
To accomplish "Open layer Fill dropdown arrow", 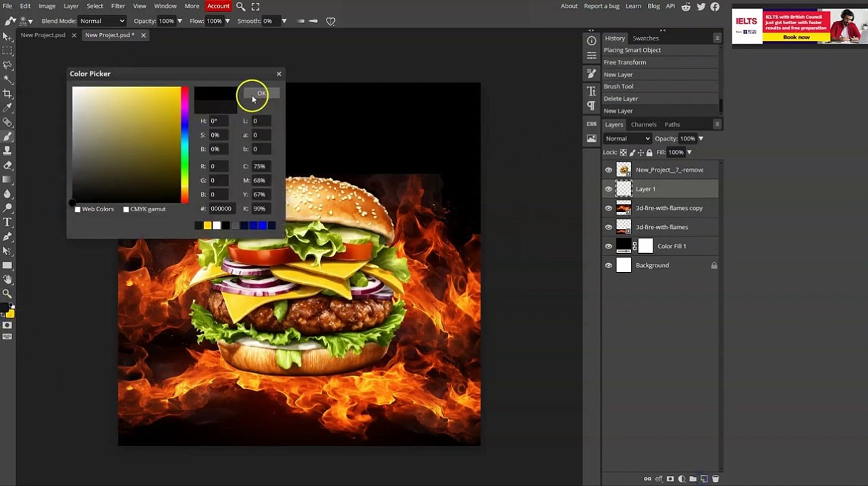I will 689,153.
